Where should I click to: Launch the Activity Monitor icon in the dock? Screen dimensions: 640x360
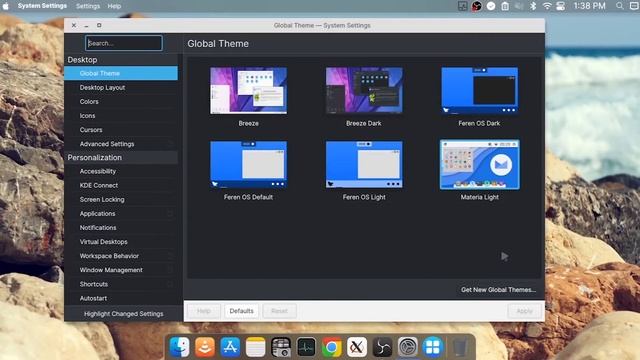pyautogui.click(x=306, y=347)
